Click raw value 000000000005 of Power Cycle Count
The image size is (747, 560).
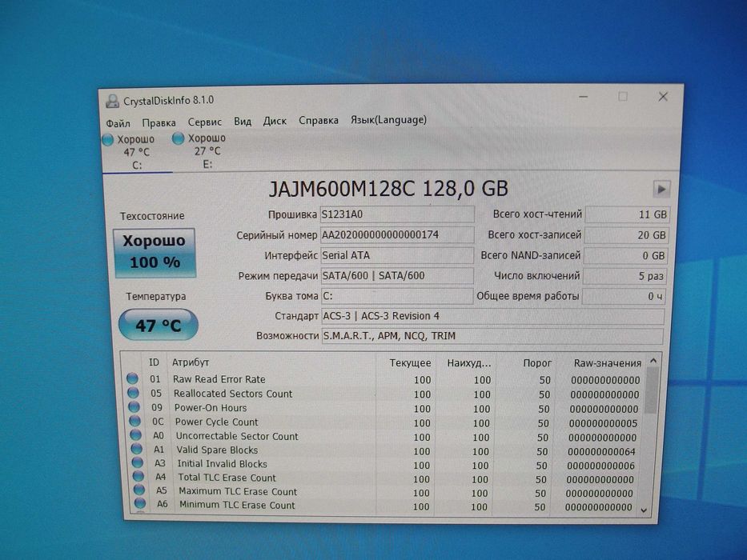[603, 423]
